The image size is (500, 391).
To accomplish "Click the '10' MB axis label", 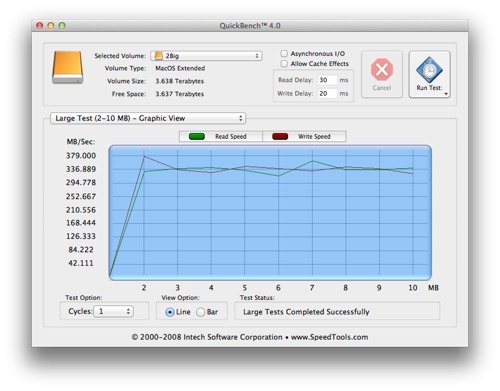I will point(413,288).
